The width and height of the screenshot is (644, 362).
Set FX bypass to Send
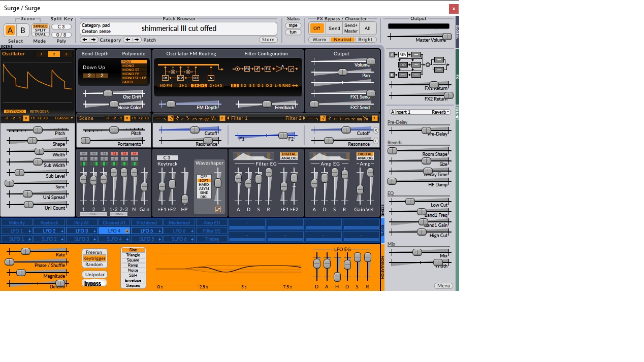(x=334, y=28)
